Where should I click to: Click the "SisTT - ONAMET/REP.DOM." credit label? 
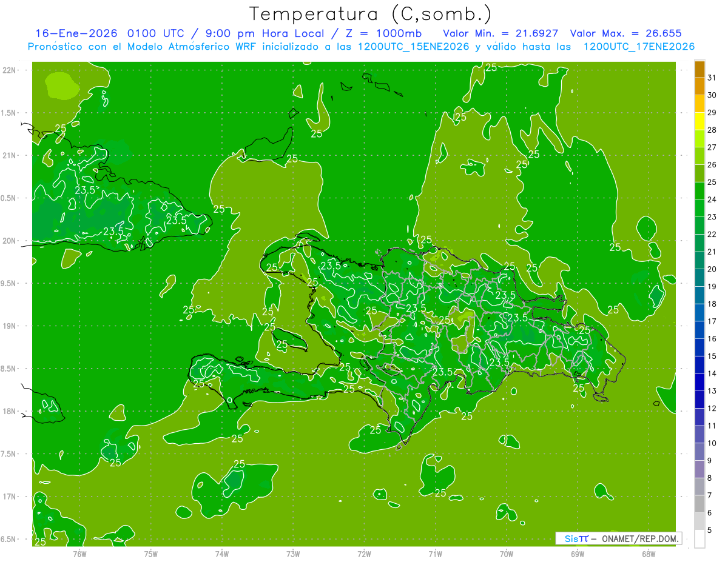click(x=618, y=538)
